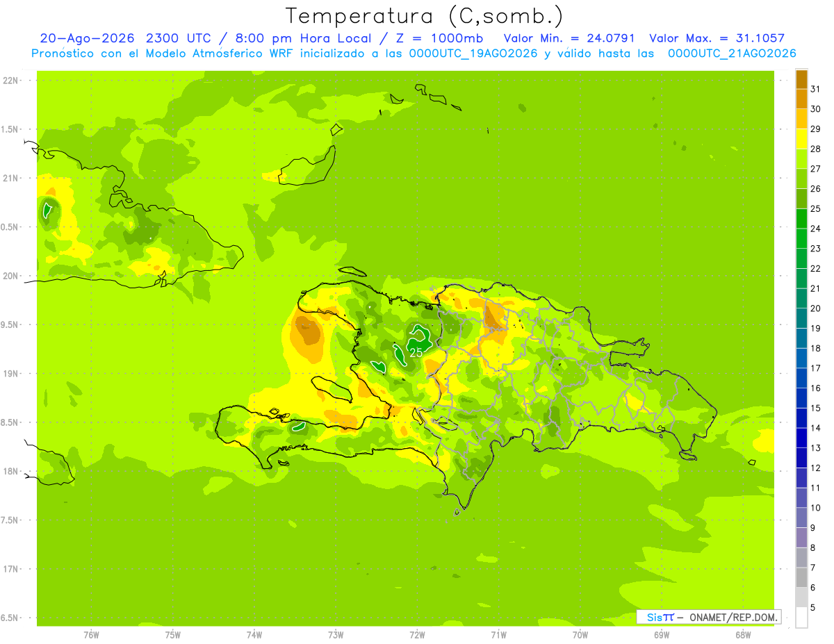Click the '68W' longitude label
Image resolution: width=834 pixels, height=644 pixels.
pos(743,635)
